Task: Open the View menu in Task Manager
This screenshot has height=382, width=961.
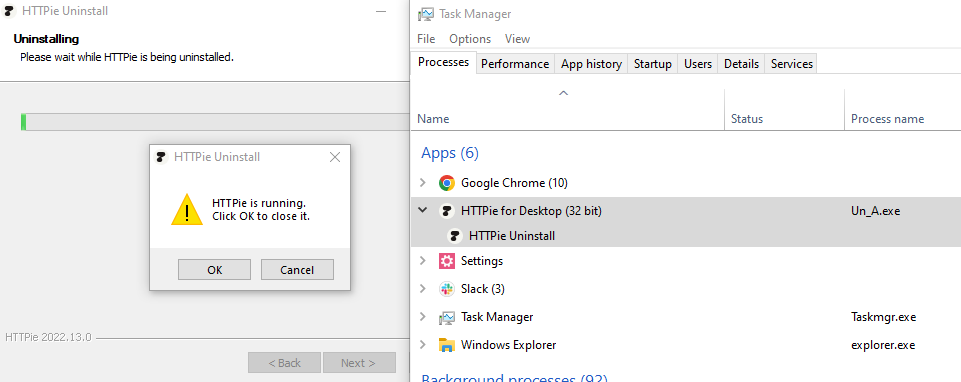Action: coord(517,39)
